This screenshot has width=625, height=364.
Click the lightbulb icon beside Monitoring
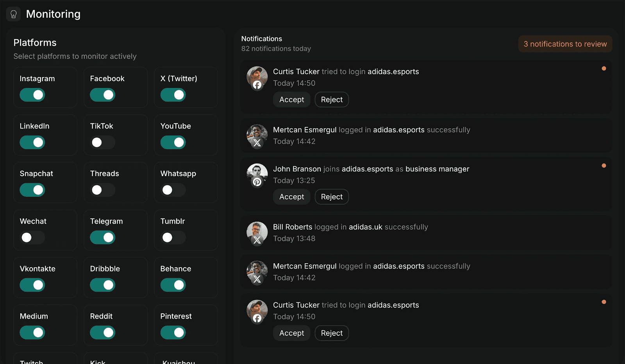pos(13,14)
